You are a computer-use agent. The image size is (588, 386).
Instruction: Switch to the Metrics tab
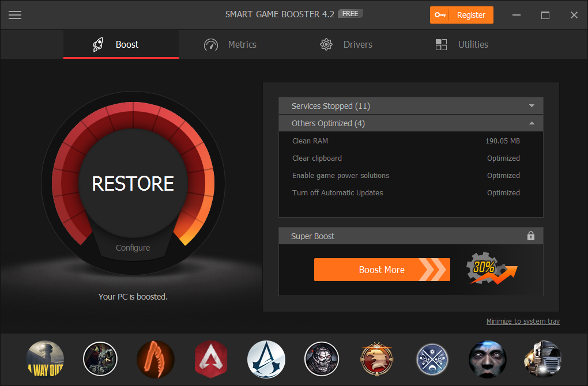(231, 44)
